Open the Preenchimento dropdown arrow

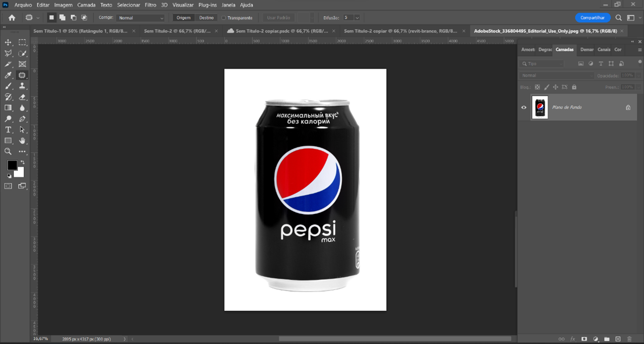point(639,87)
